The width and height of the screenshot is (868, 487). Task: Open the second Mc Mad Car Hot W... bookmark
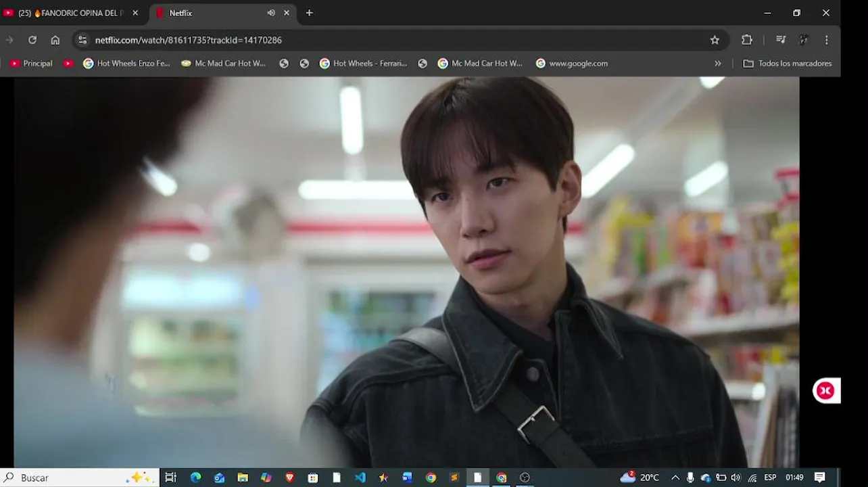click(481, 63)
